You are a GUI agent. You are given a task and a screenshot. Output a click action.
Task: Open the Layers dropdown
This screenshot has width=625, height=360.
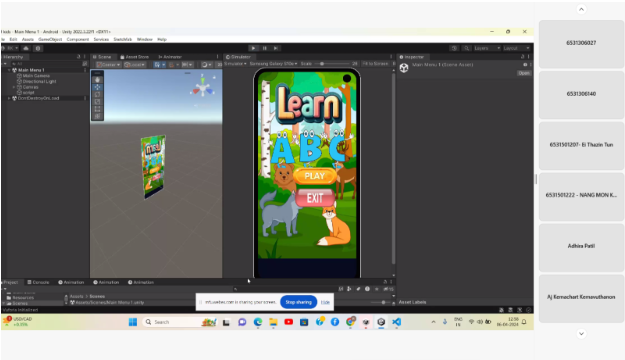(487, 48)
